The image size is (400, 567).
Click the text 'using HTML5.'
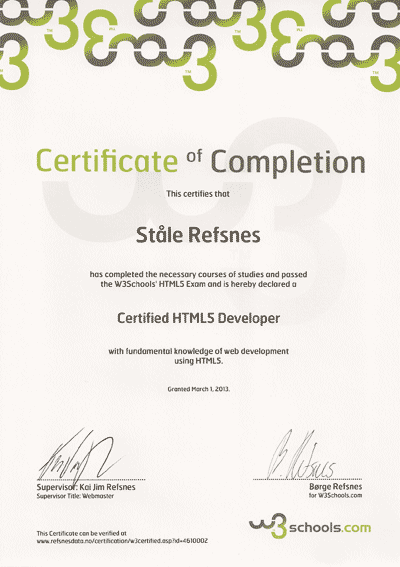(x=199, y=361)
